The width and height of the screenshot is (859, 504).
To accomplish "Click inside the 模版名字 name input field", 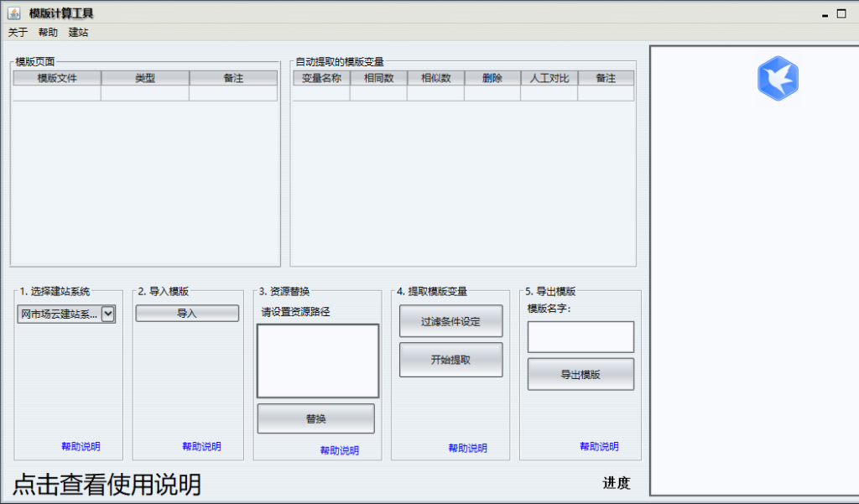I will click(580, 336).
